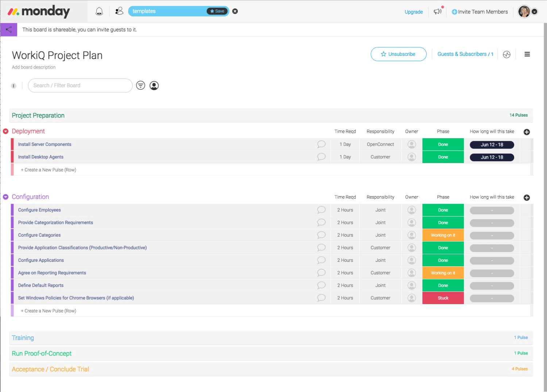Open Guests & Subscribers / 1

[x=465, y=54]
